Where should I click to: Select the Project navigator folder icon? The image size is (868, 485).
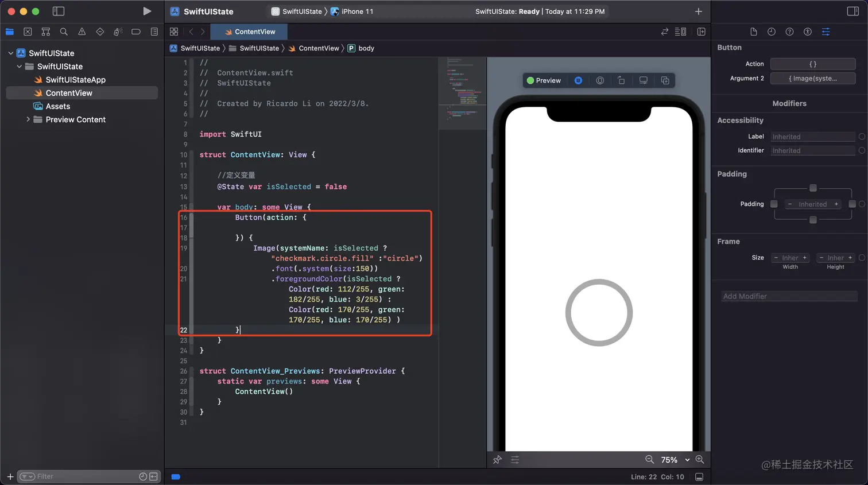[10, 32]
